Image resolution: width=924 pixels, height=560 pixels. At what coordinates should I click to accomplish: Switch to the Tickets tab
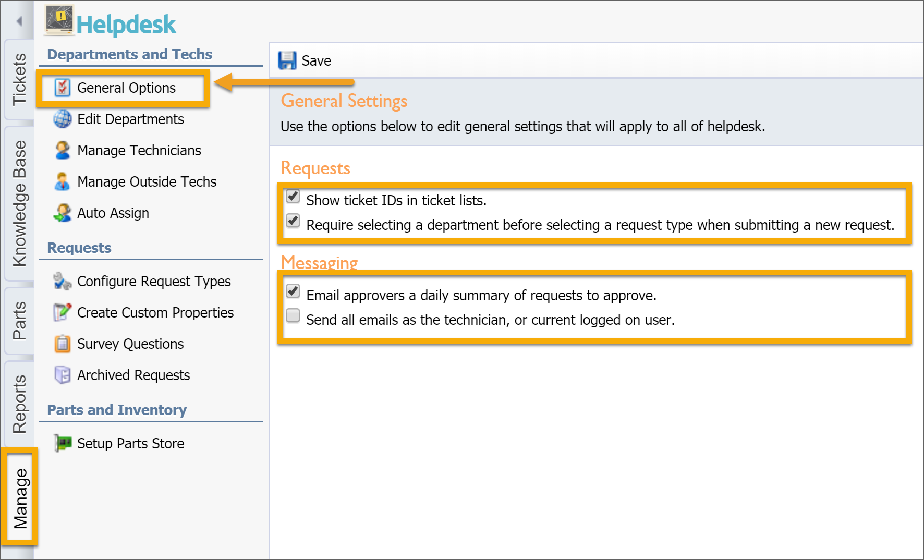coord(19,79)
